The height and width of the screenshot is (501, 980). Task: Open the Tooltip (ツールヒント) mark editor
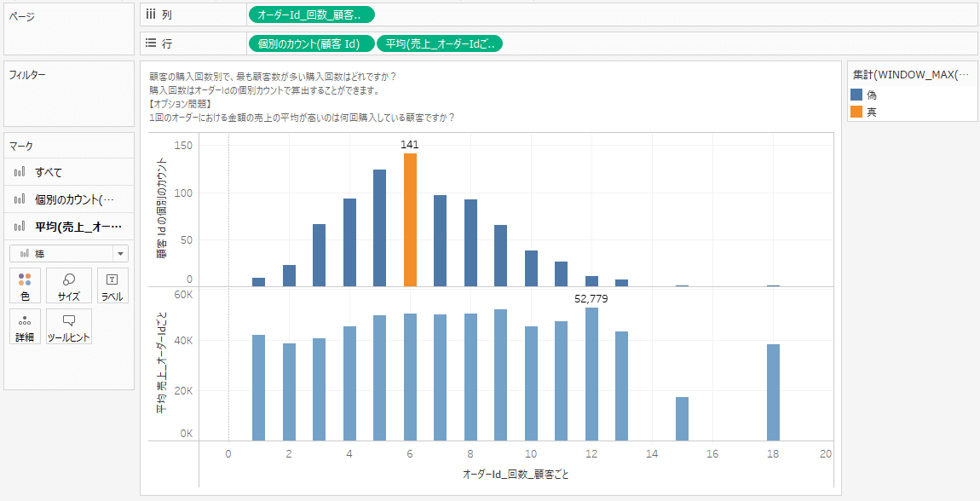68,324
